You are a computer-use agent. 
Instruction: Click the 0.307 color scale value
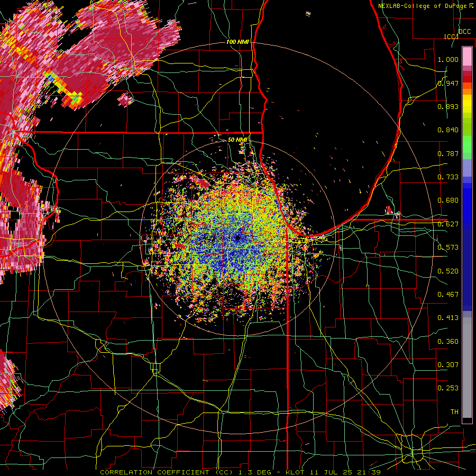(x=448, y=365)
